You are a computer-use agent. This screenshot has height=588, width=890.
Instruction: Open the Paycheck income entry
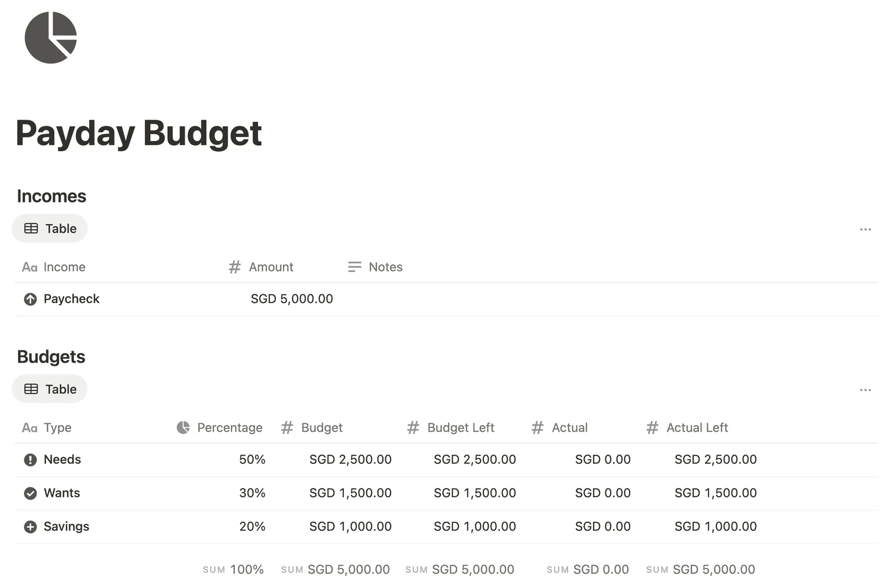pyautogui.click(x=71, y=299)
